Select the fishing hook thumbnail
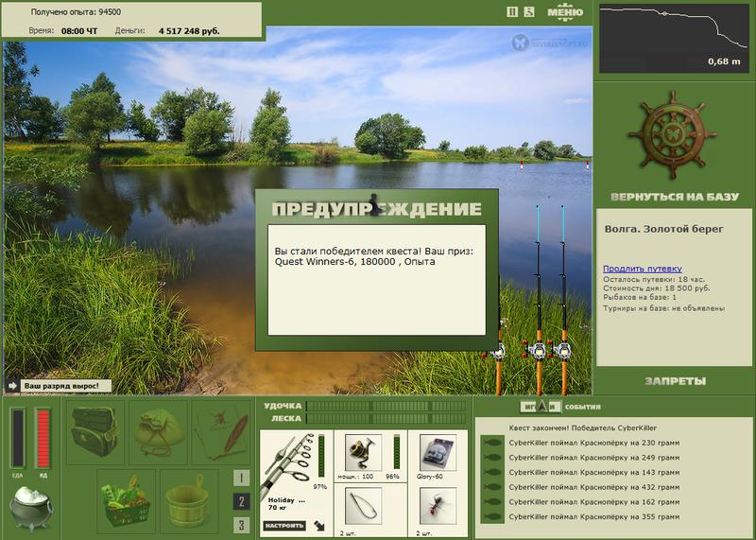 coord(364,506)
